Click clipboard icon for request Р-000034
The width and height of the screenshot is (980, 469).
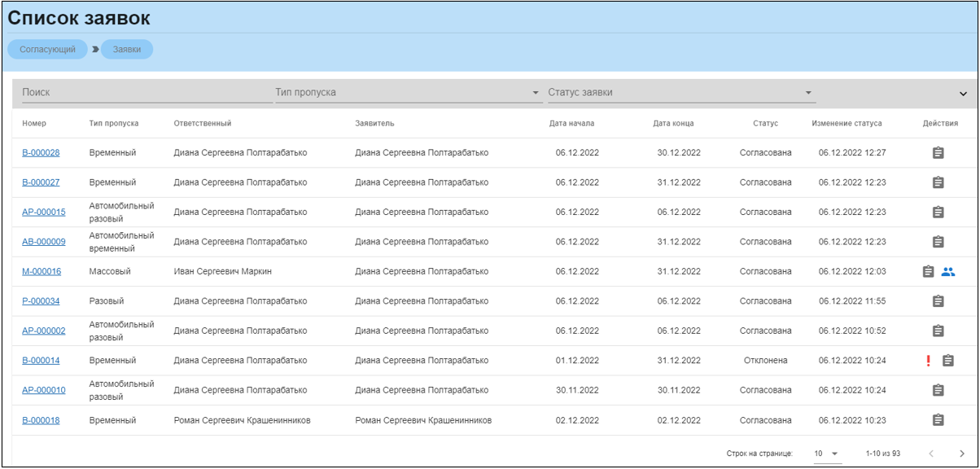[938, 301]
